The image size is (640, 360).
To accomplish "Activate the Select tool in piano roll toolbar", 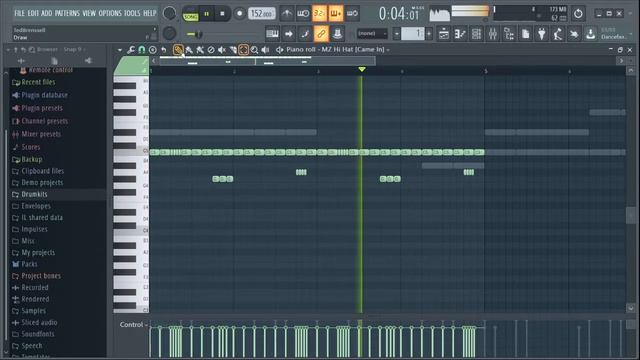I will 243,50.
